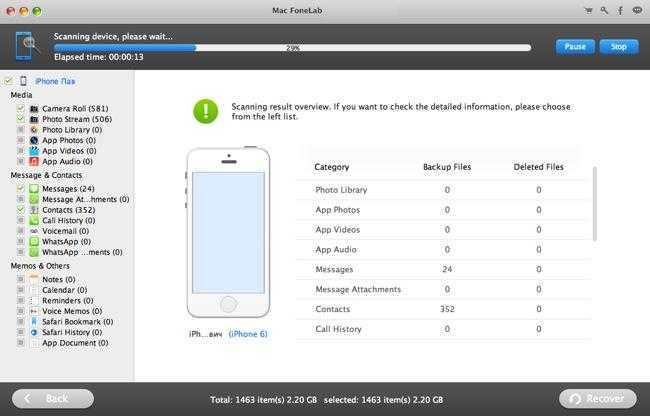Viewport: 650px width, 416px height.
Task: Click the WhatsApp attachments icon
Action: [34, 252]
